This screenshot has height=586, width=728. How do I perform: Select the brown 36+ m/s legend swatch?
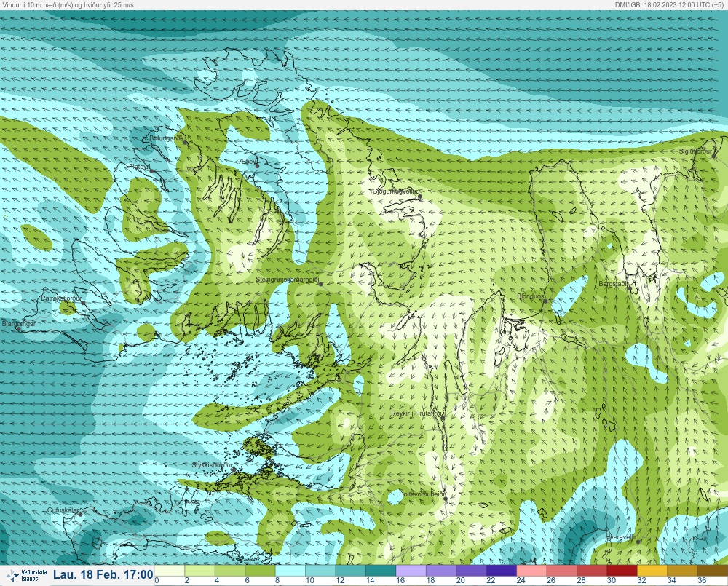[713, 570]
